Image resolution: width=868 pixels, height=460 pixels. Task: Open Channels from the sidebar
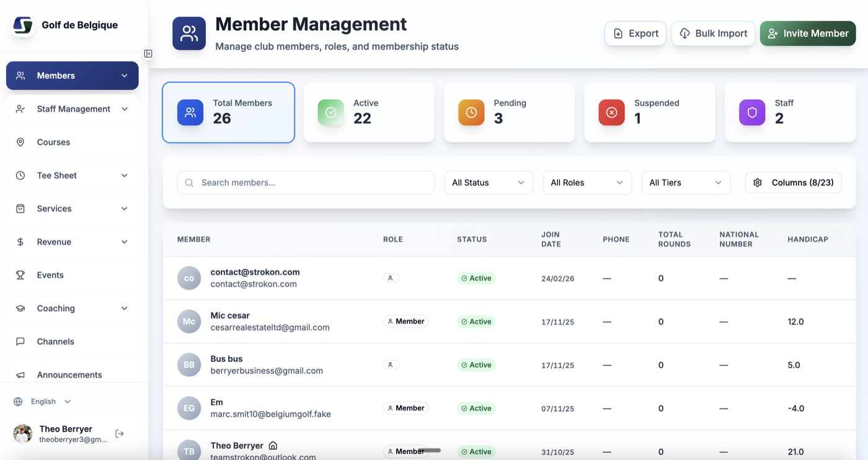click(x=73, y=342)
